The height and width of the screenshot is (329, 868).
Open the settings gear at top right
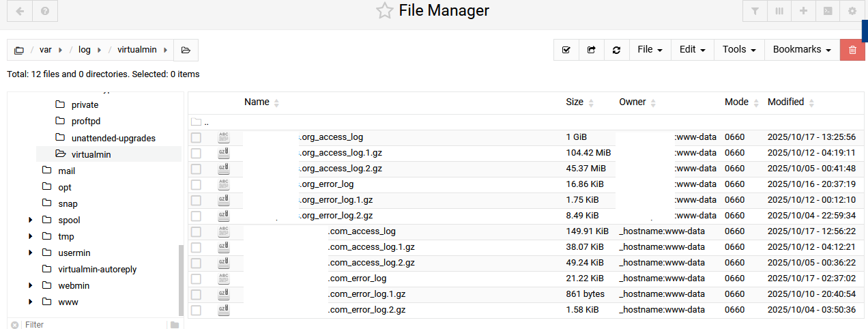coord(852,11)
